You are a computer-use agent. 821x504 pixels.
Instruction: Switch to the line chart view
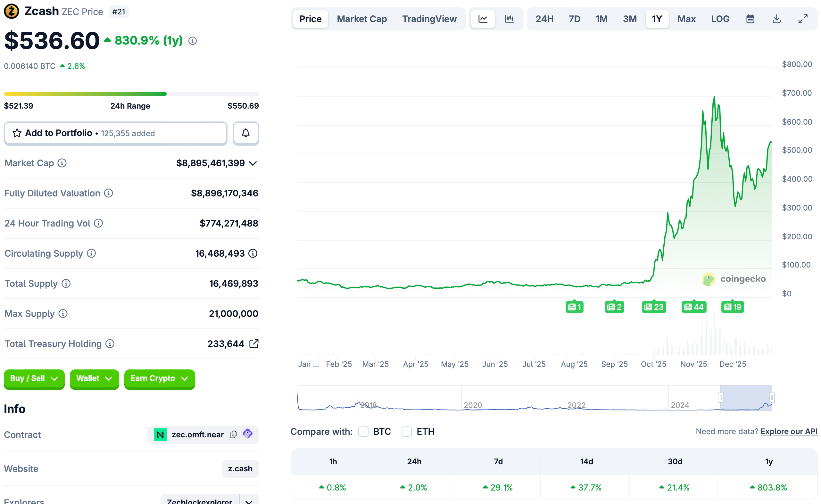click(483, 19)
